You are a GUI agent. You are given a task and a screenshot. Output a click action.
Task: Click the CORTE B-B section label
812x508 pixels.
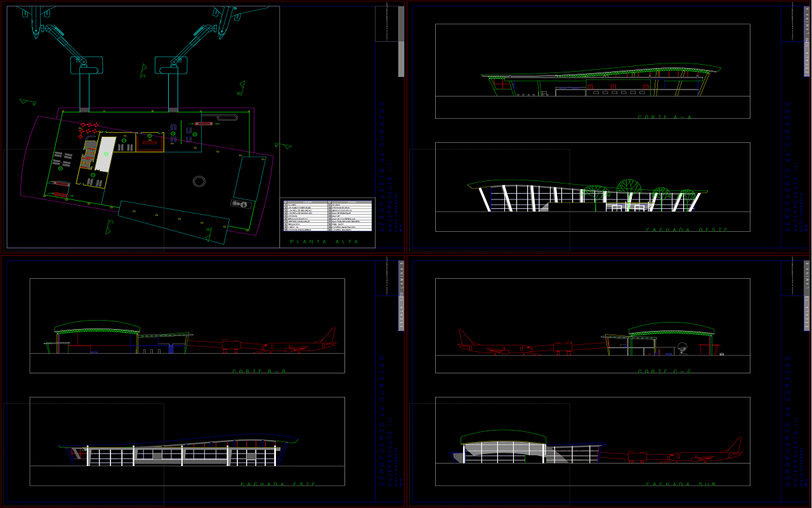259,371
